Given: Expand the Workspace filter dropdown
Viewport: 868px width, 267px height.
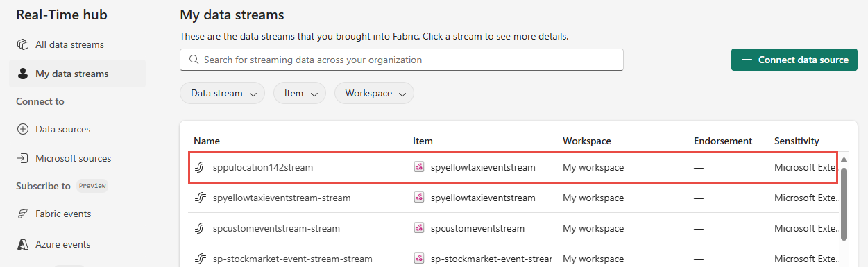Looking at the screenshot, I should (374, 93).
